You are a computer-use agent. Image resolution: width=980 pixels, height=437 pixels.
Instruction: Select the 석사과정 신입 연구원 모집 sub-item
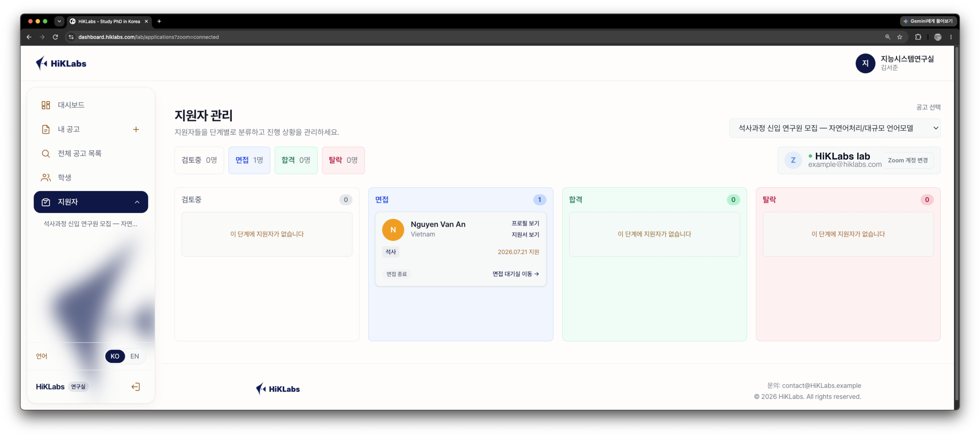click(91, 224)
